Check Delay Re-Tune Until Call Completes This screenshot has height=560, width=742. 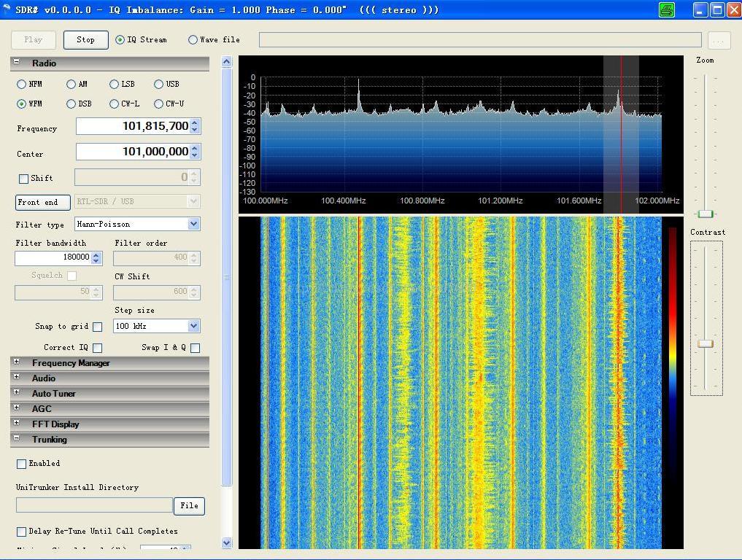click(x=21, y=532)
